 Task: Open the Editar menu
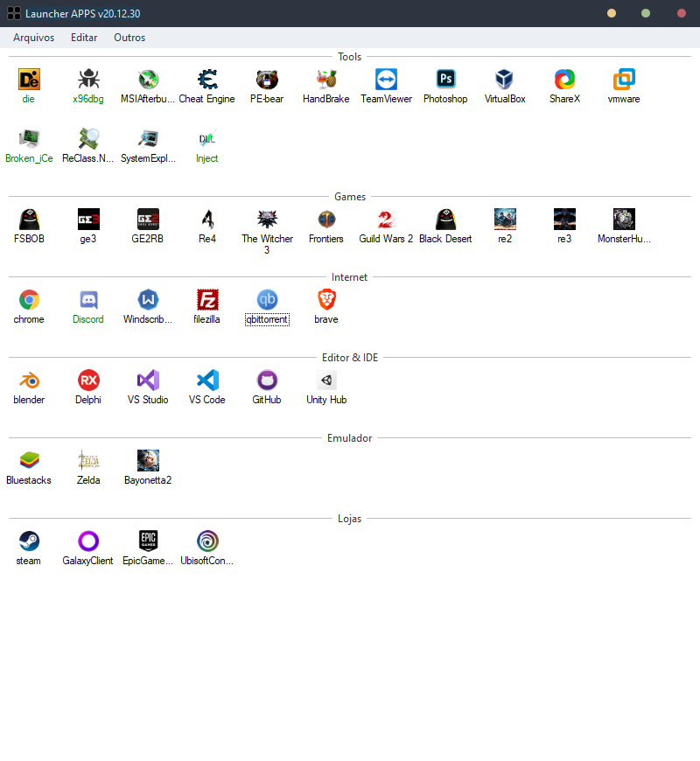[84, 38]
